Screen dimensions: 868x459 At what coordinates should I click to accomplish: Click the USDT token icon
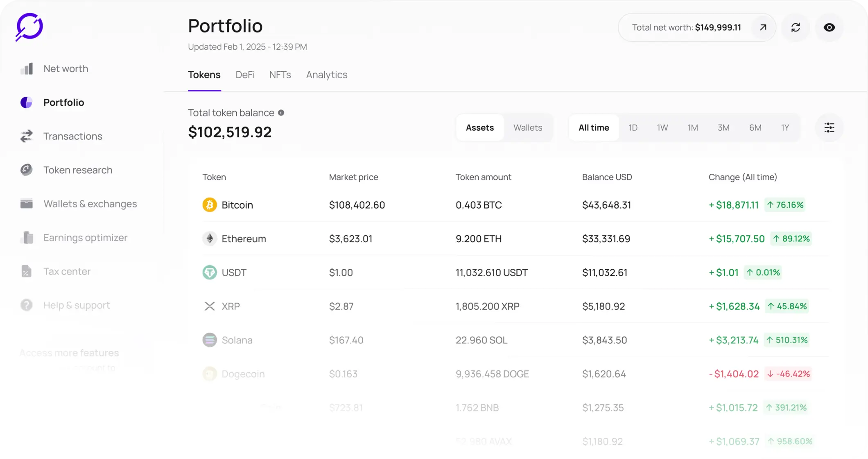(x=210, y=273)
